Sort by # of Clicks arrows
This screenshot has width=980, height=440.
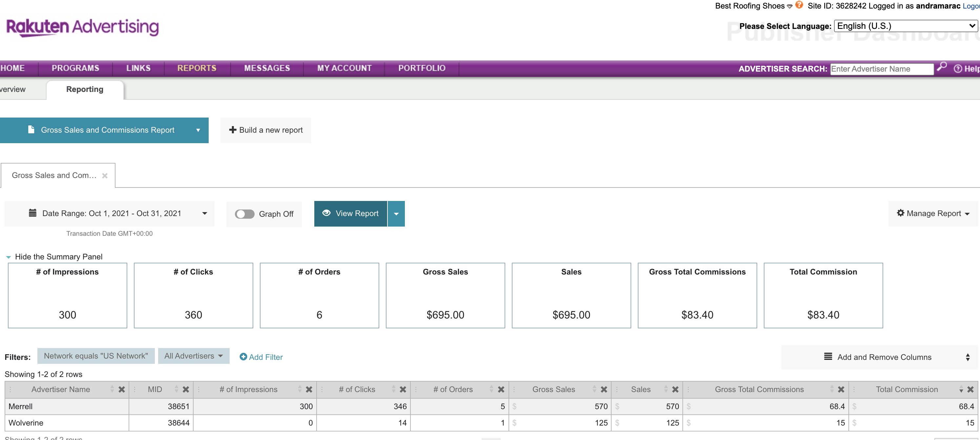393,389
